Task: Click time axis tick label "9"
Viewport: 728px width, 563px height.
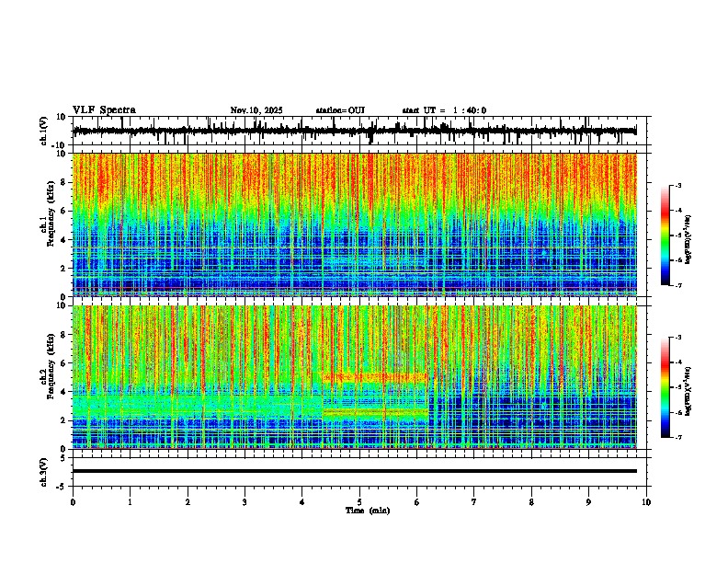Action: pos(588,502)
